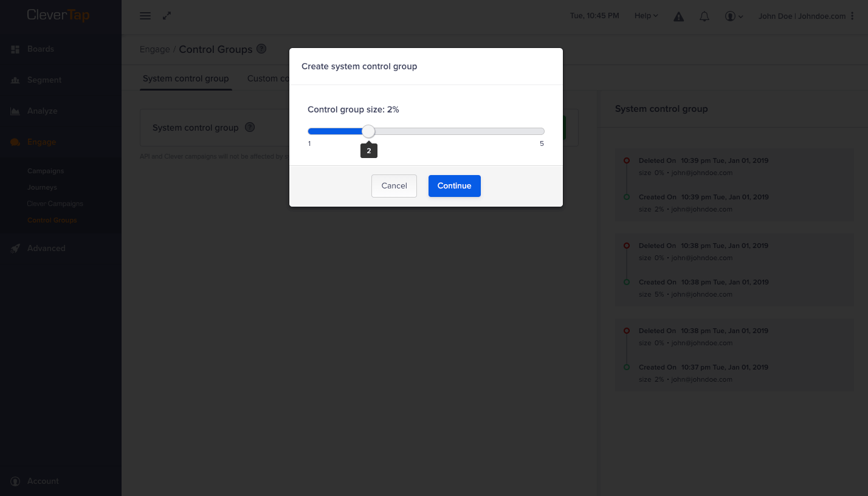
Task: Click the Engage chat bubble icon
Action: [15, 142]
